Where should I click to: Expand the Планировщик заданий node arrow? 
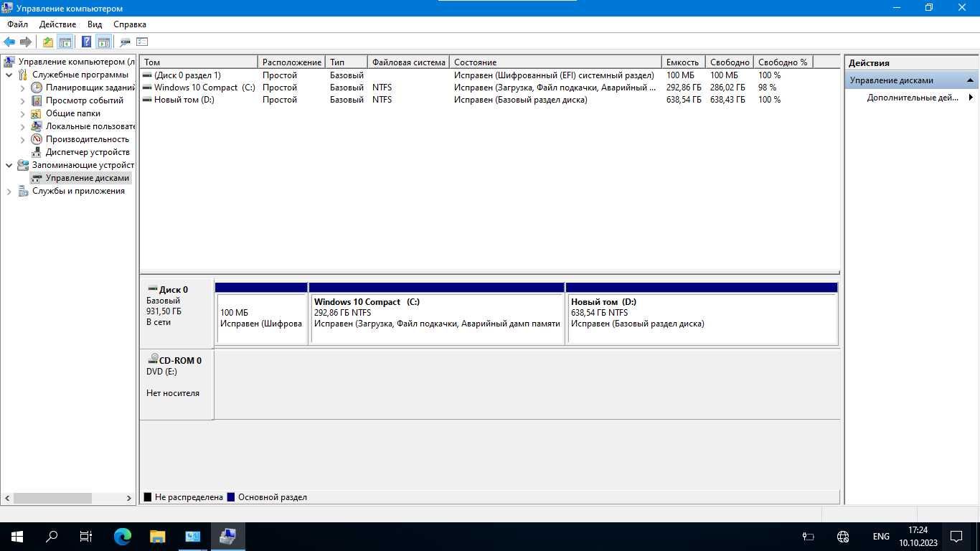(x=22, y=88)
